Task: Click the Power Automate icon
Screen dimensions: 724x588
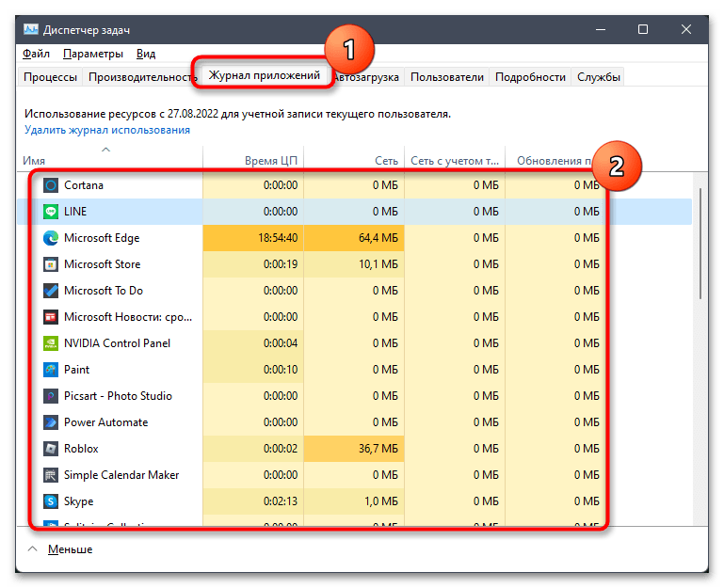Action: (x=51, y=422)
